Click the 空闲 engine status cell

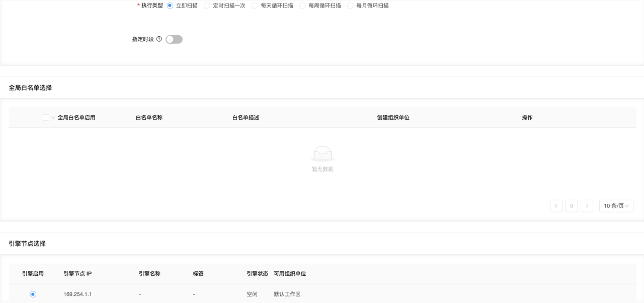point(252,294)
